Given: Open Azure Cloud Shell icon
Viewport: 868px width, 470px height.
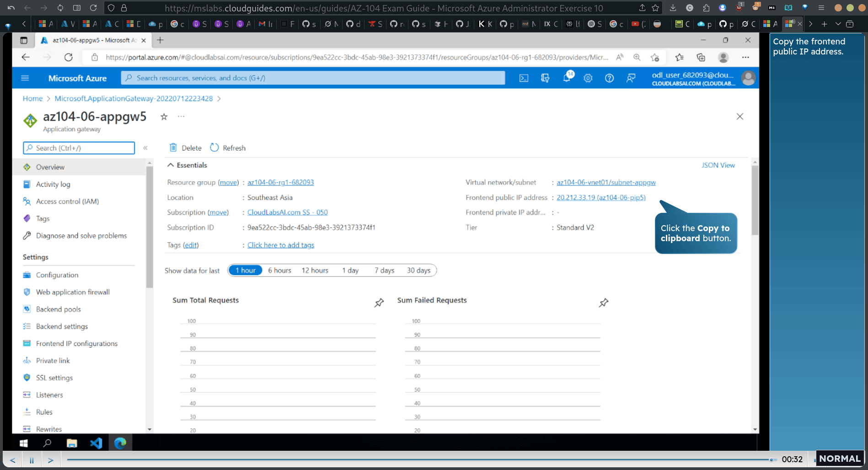Looking at the screenshot, I should point(524,78).
